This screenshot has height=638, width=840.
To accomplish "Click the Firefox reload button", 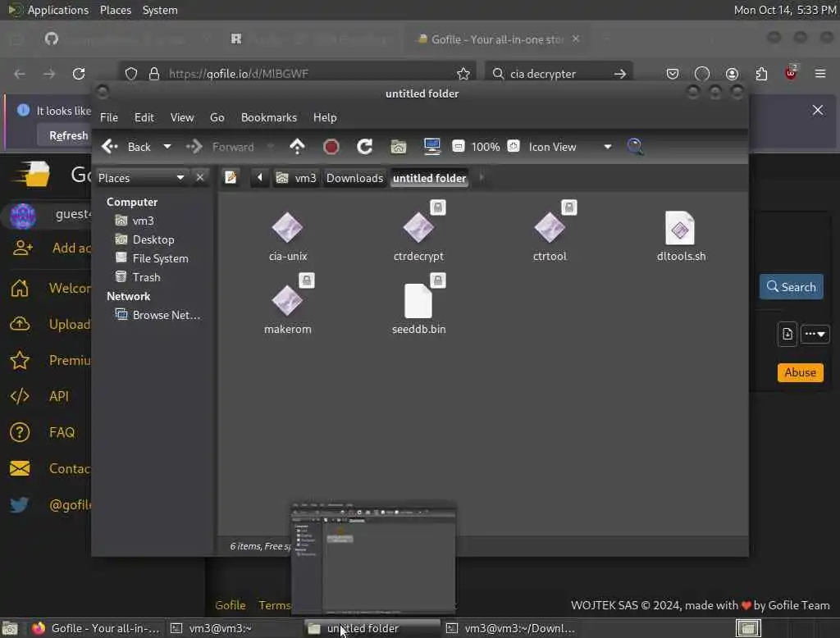I will pos(79,74).
